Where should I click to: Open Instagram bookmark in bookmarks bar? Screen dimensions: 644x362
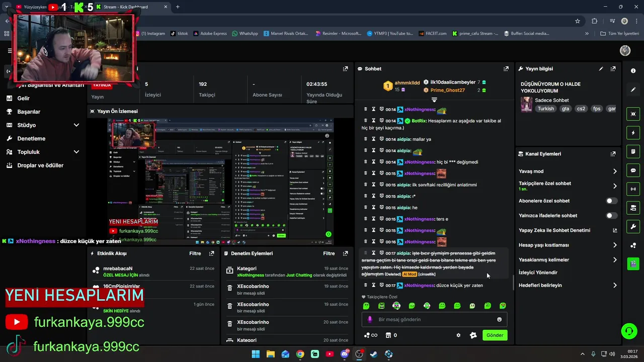coord(150,34)
